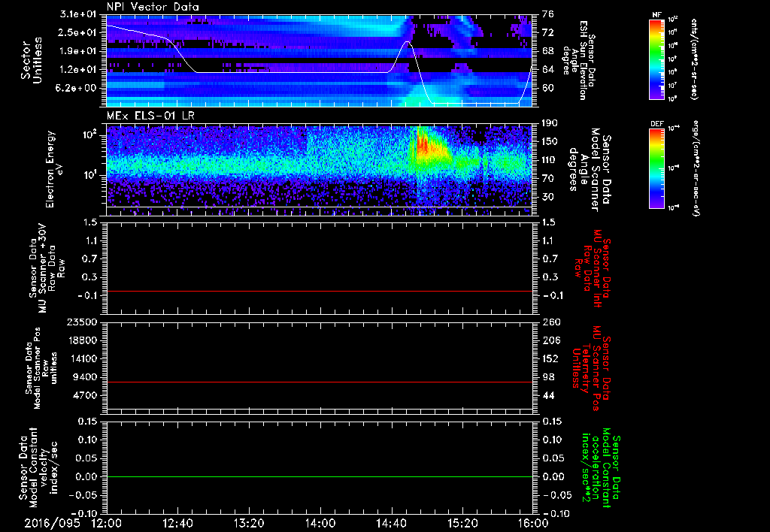Click the 'Electron Energy eV' axis label
This screenshot has height=532, width=770.
(x=53, y=169)
